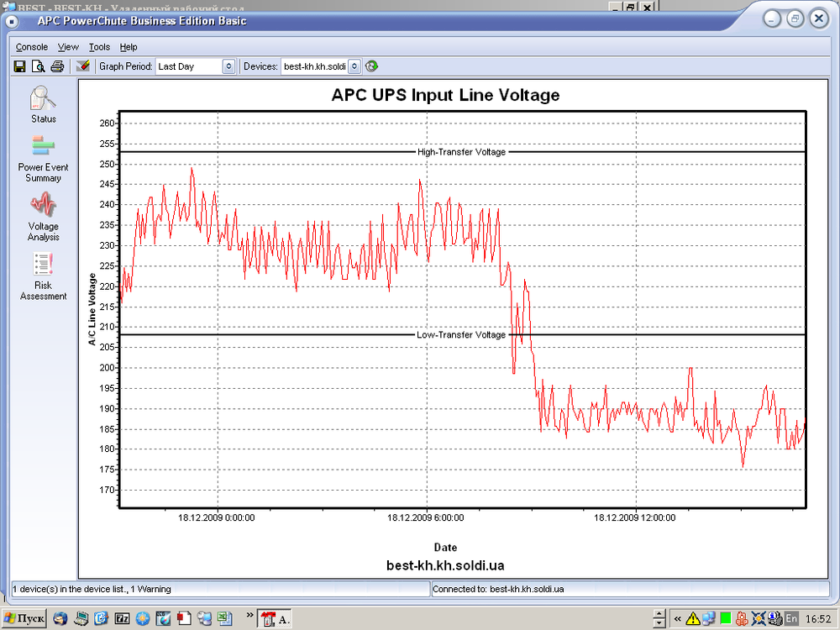
Task: Click the graph customization brush icon
Action: (x=83, y=66)
